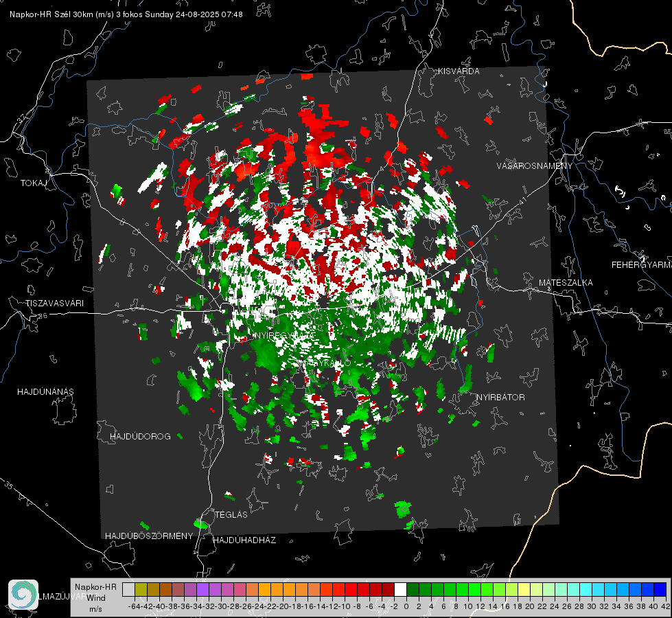
Task: Select the TISZAVASVÁRI city label
Action: 54,304
